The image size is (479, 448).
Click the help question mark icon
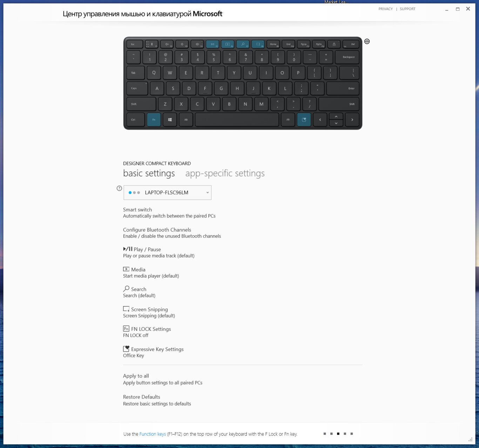click(x=119, y=188)
